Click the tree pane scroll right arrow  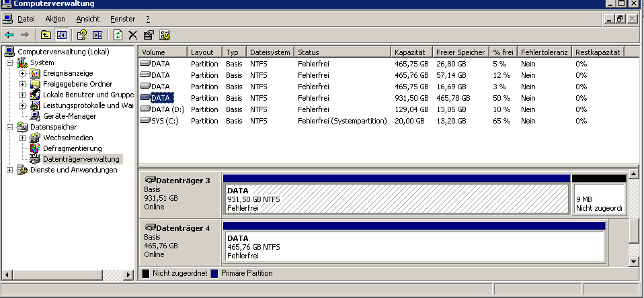(129, 275)
